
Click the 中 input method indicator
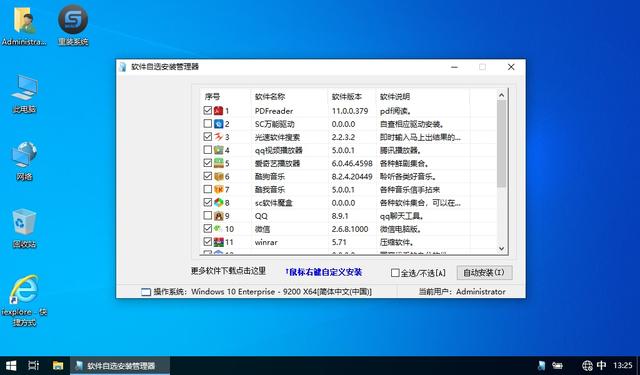point(602,365)
